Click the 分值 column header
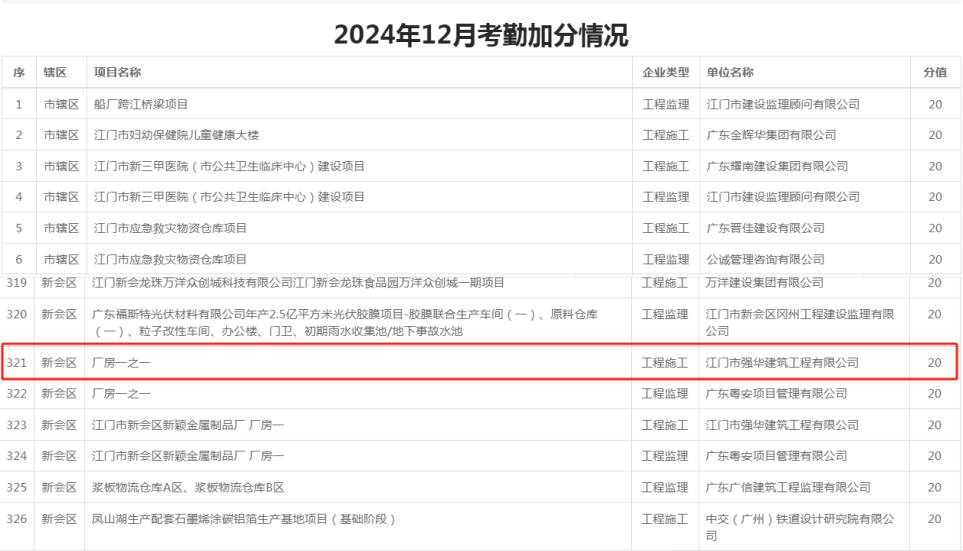The image size is (963, 551). point(935,72)
